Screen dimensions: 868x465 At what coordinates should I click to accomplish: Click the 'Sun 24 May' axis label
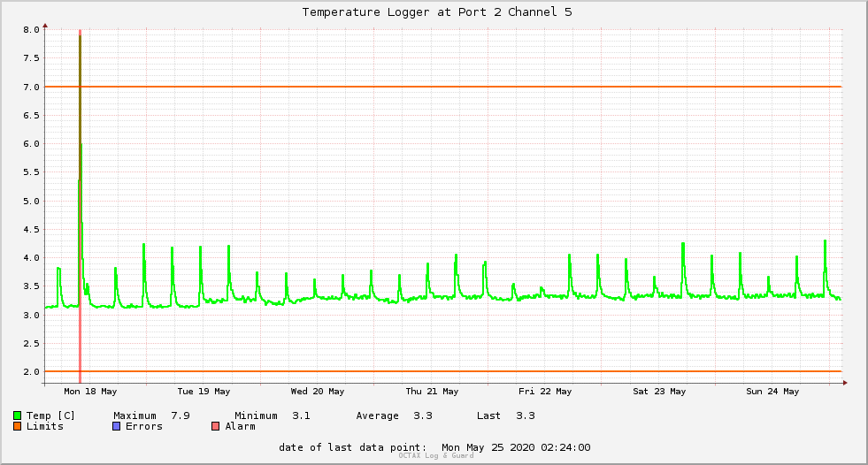click(772, 392)
